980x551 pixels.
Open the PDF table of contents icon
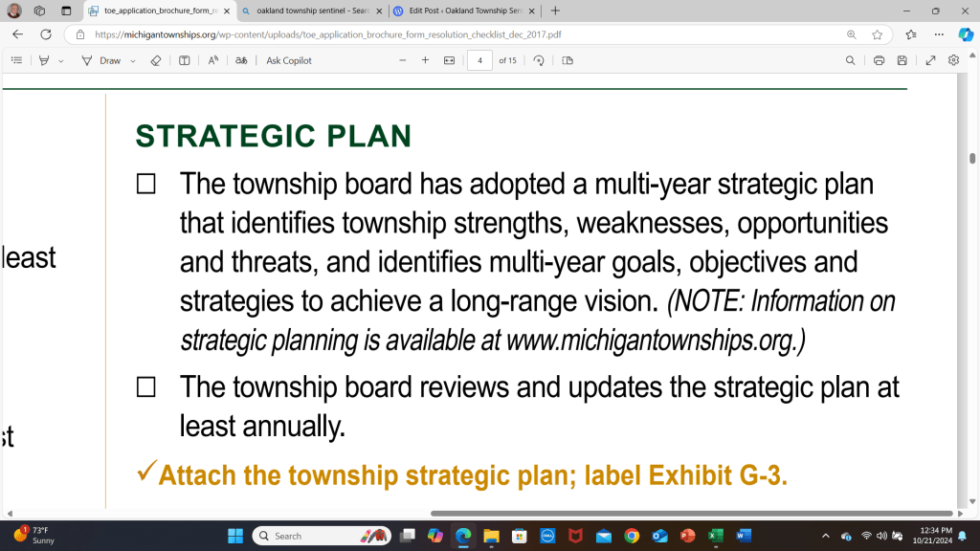[16, 60]
